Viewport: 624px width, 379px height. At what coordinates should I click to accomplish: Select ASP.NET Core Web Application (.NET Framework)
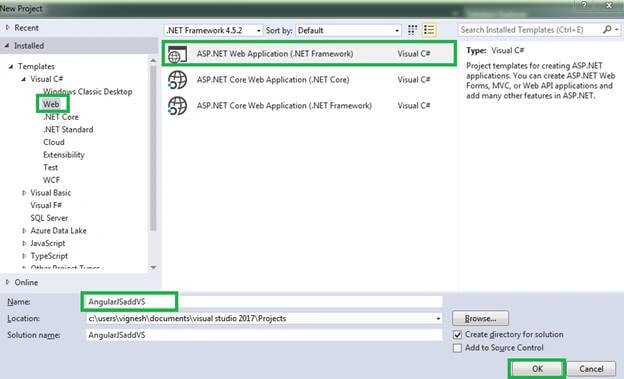(309, 105)
